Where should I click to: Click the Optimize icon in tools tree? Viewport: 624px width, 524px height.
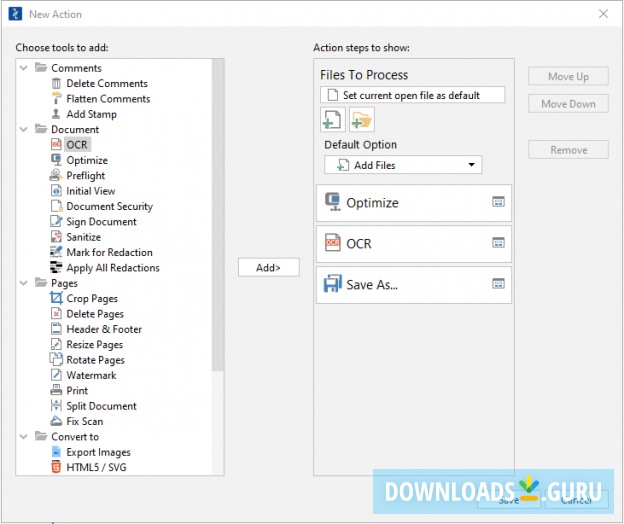point(56,160)
